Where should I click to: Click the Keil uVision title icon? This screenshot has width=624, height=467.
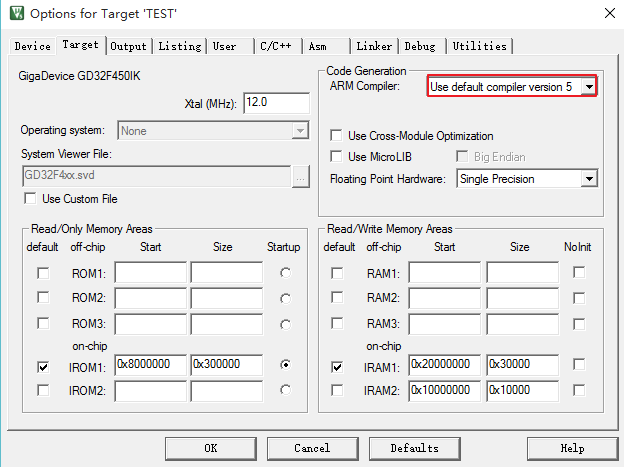pyautogui.click(x=17, y=13)
